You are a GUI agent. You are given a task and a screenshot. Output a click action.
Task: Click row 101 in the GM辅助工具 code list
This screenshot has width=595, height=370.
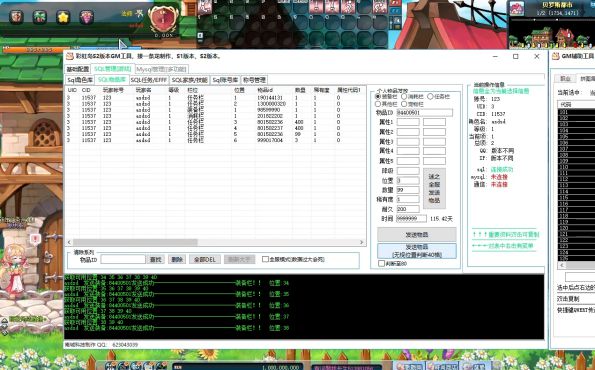click(x=576, y=112)
